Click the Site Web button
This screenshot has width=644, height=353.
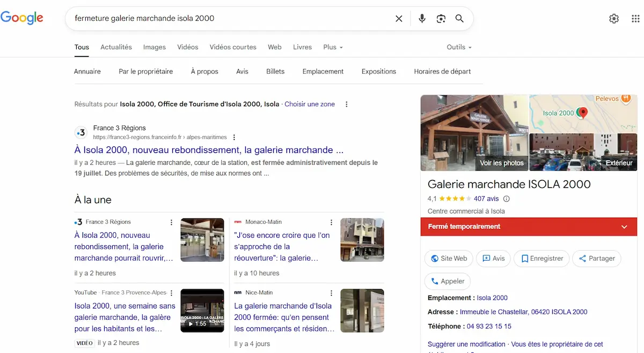[x=449, y=259]
